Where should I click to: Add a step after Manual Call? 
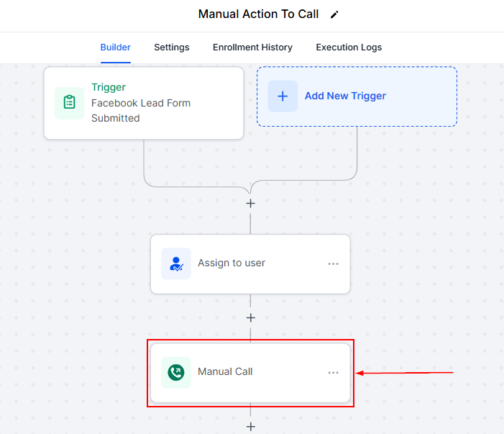(x=250, y=426)
